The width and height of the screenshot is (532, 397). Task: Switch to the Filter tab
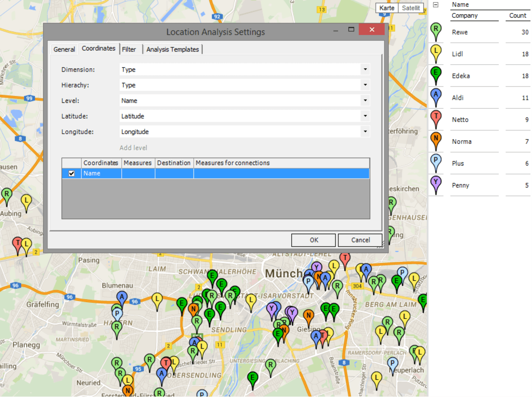129,49
